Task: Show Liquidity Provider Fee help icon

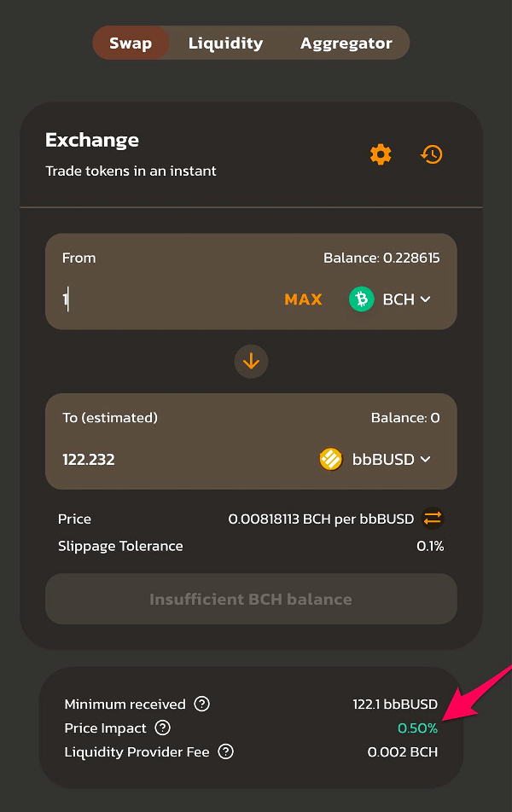Action: [x=225, y=751]
